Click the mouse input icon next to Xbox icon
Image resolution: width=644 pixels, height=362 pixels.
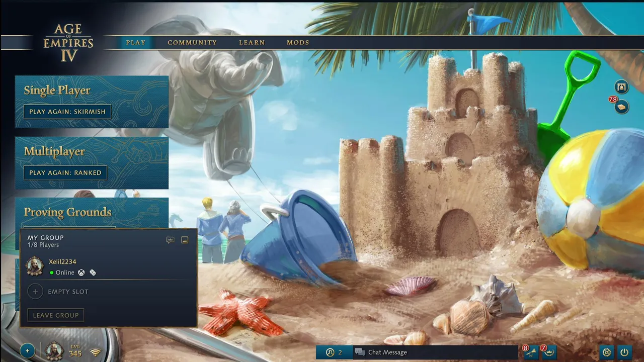(93, 273)
